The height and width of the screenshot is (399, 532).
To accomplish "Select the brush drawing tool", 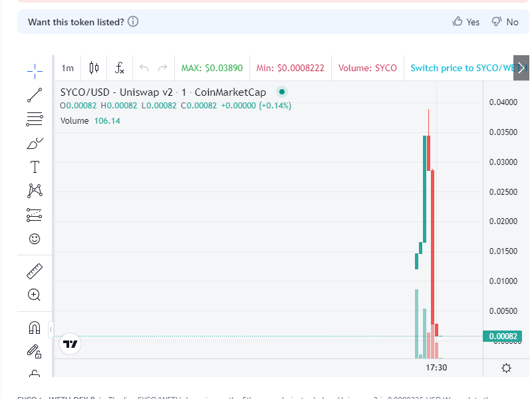I will click(x=34, y=143).
